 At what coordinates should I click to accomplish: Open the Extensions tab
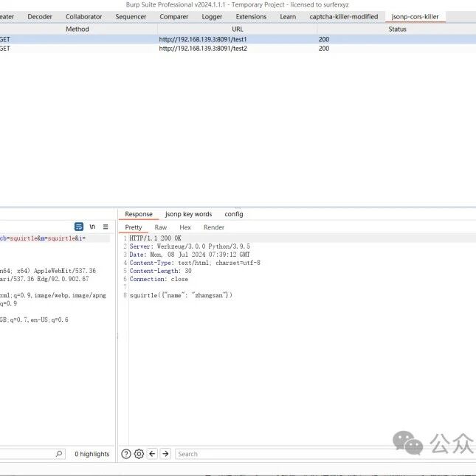(x=251, y=17)
